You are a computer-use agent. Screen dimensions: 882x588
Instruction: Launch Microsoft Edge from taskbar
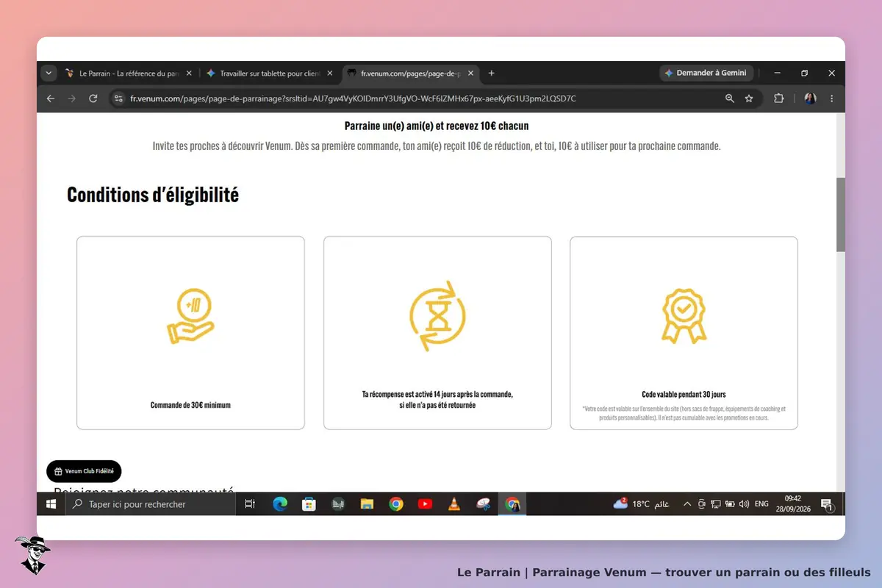click(x=280, y=504)
